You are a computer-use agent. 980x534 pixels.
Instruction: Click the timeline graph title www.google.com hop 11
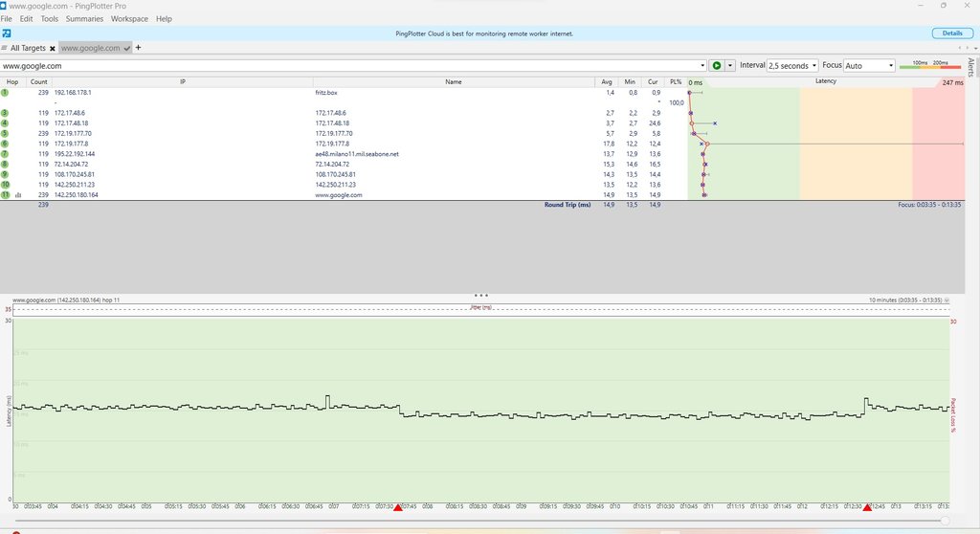(x=66, y=300)
